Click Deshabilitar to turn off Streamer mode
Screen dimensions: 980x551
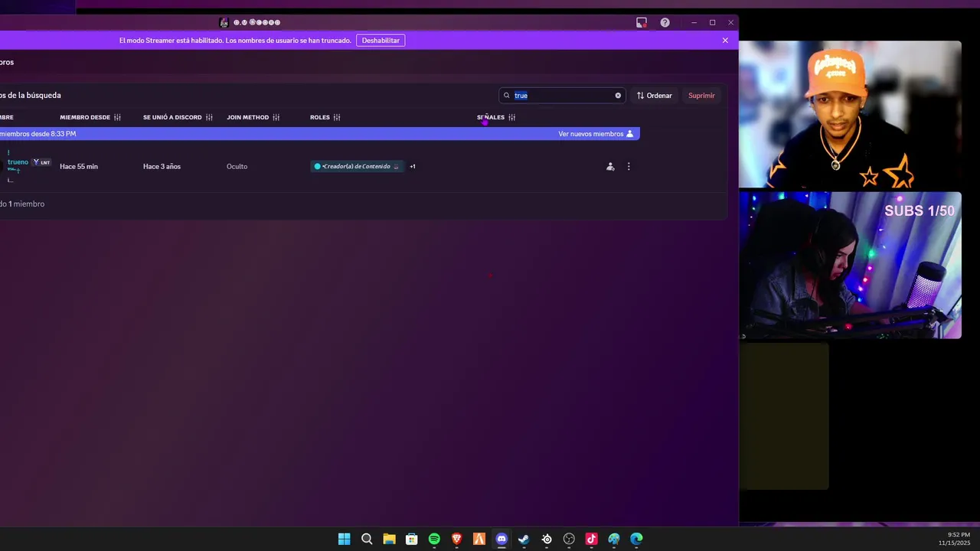[381, 41]
